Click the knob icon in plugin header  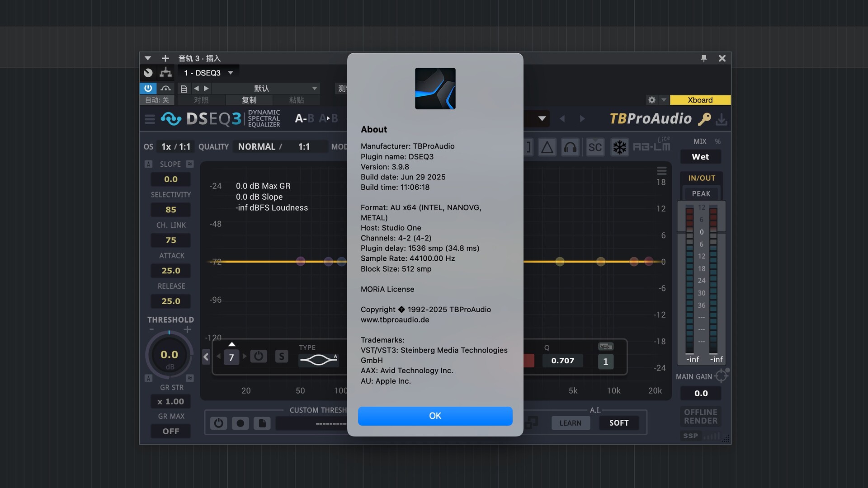(148, 73)
